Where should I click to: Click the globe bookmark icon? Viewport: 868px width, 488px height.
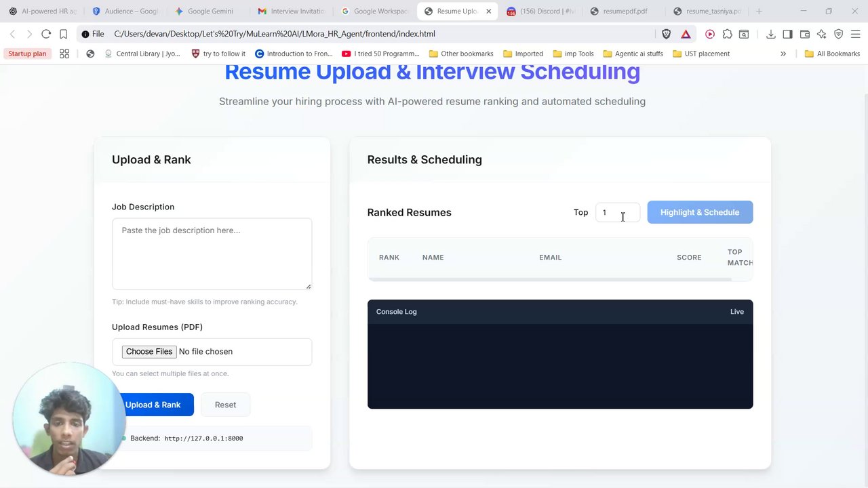[x=90, y=54]
